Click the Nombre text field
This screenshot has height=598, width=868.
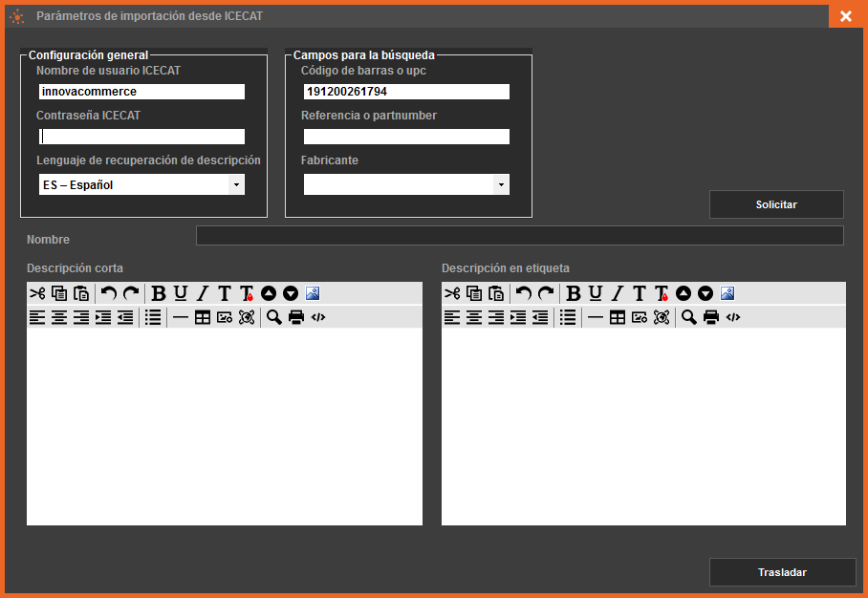click(519, 236)
